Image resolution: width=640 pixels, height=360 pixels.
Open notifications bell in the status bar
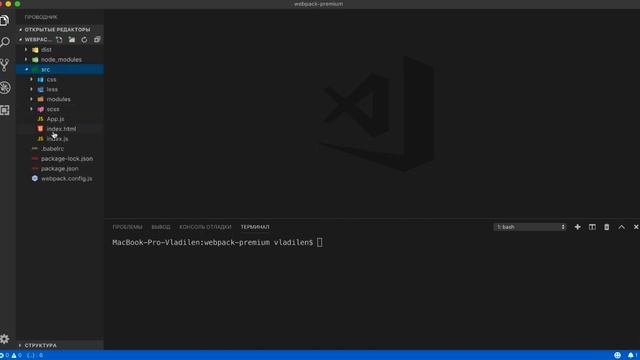(631, 355)
